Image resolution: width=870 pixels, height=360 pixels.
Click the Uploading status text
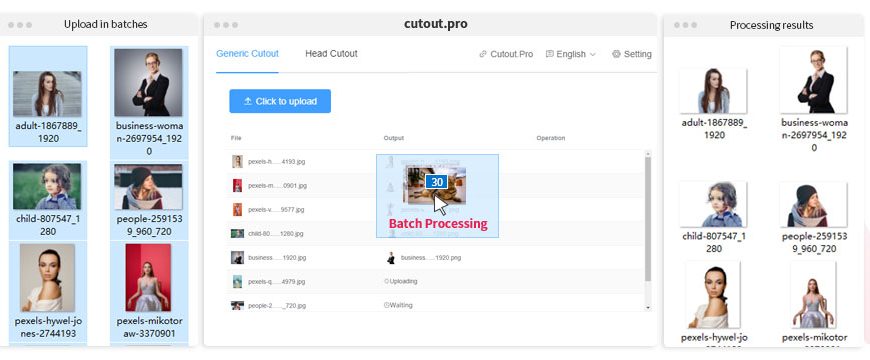point(403,281)
